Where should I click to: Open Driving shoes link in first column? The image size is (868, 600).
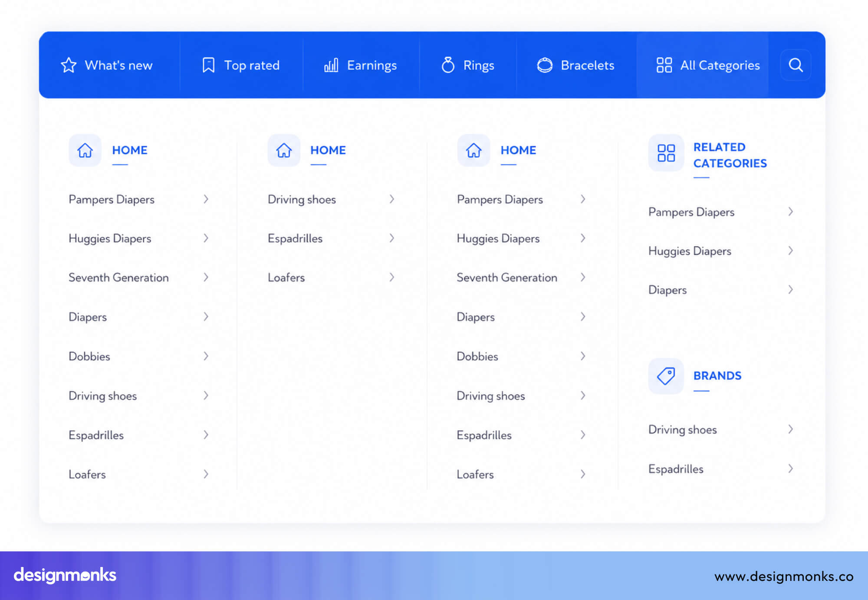pos(103,396)
